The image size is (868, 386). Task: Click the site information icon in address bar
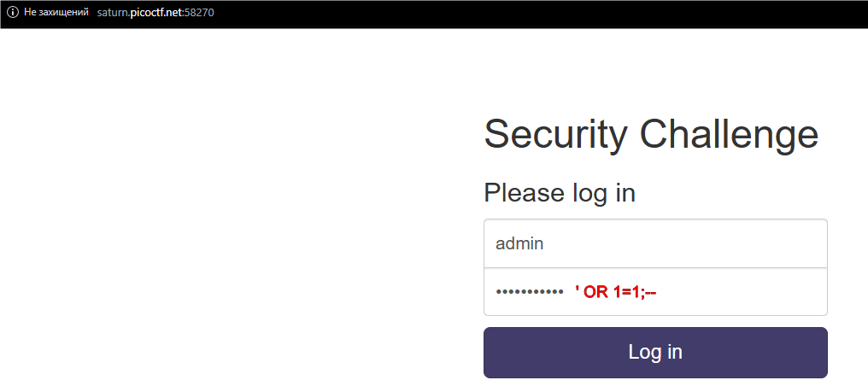[13, 13]
